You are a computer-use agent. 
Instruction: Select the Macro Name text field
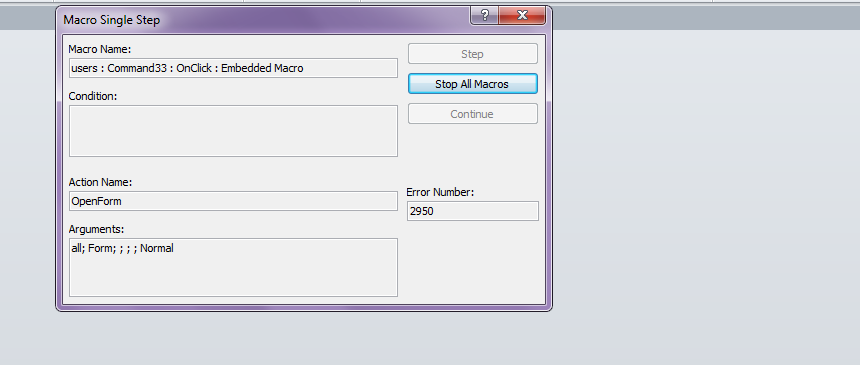[x=233, y=68]
